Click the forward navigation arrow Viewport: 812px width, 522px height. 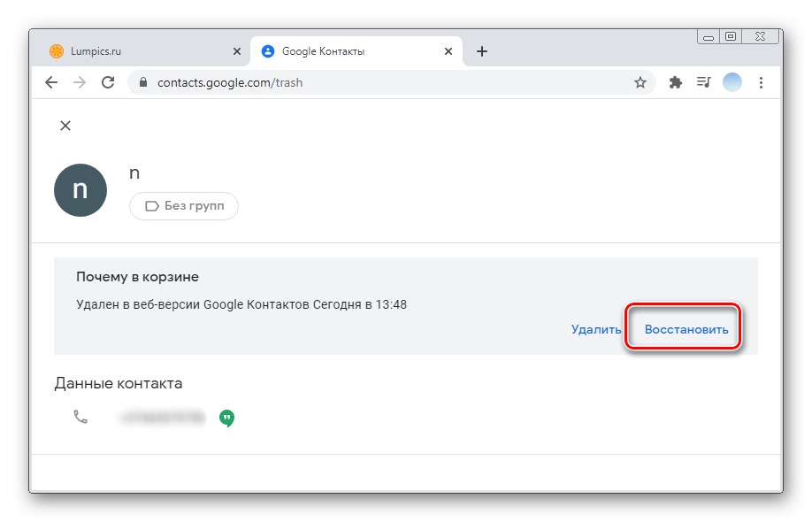[x=80, y=82]
